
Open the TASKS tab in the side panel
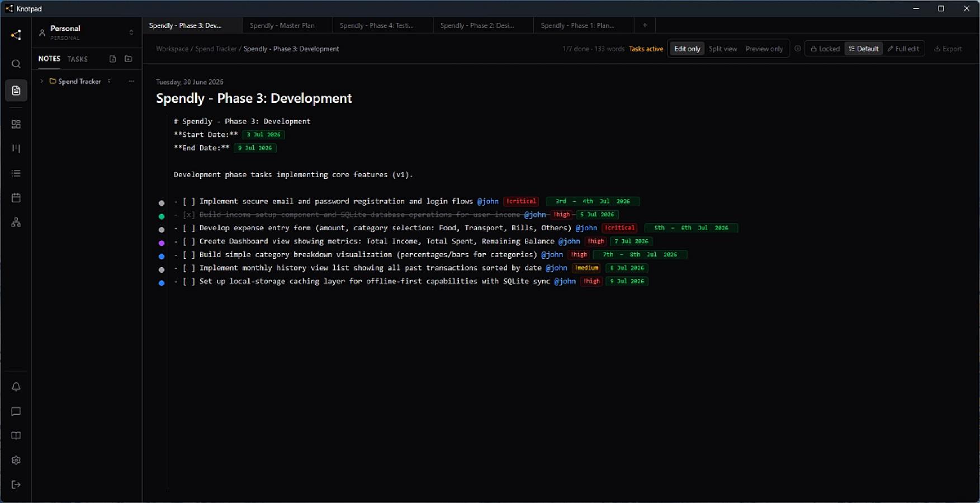coord(78,59)
